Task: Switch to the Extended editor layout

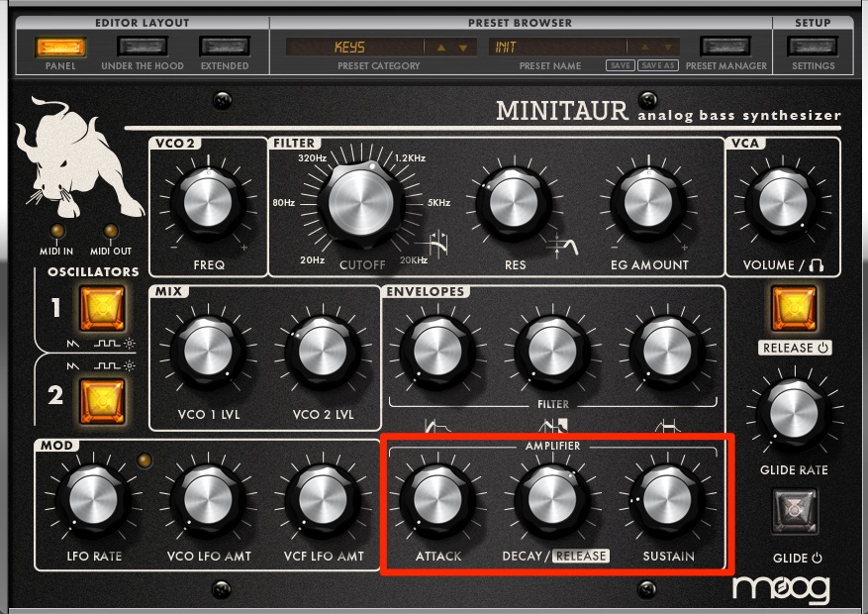Action: [x=224, y=47]
